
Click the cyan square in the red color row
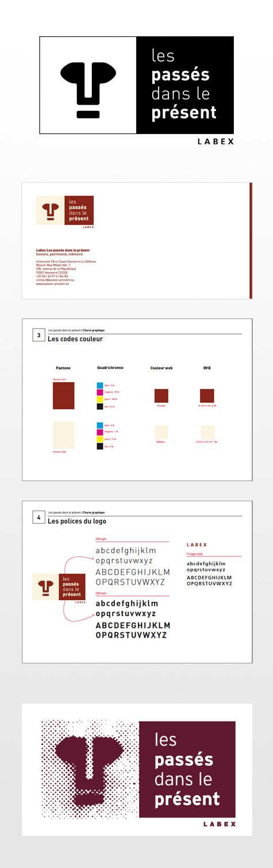click(x=100, y=385)
